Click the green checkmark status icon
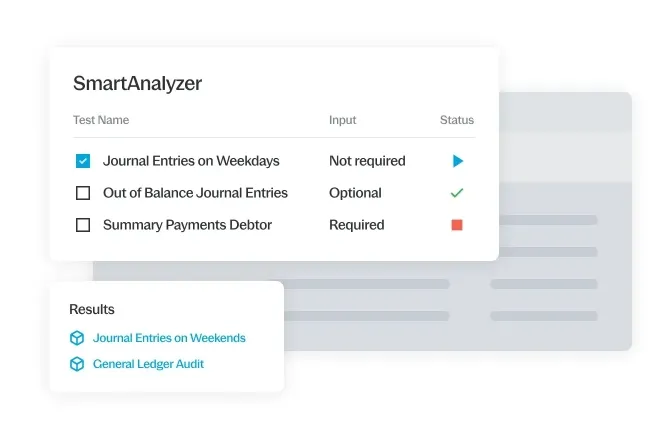Image resolution: width=661 pixels, height=430 pixels. pos(457,193)
